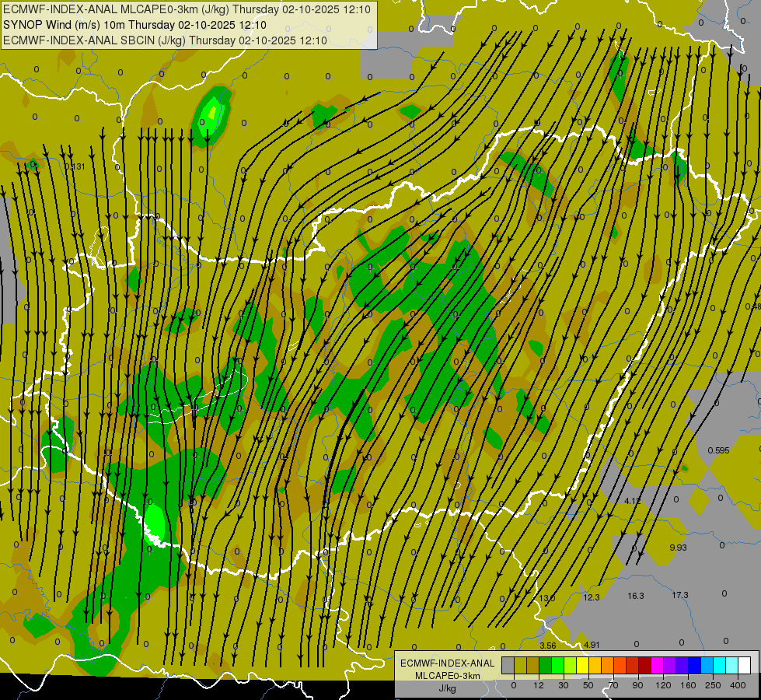Screen dimensions: 761x700
Task: Click the map value 4.91
Action: [x=592, y=645]
